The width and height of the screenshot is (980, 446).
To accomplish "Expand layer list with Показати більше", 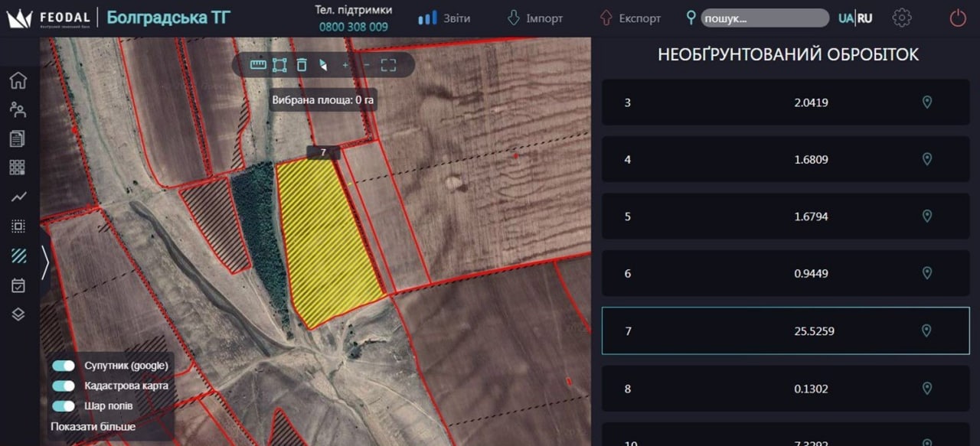I will pyautogui.click(x=93, y=426).
